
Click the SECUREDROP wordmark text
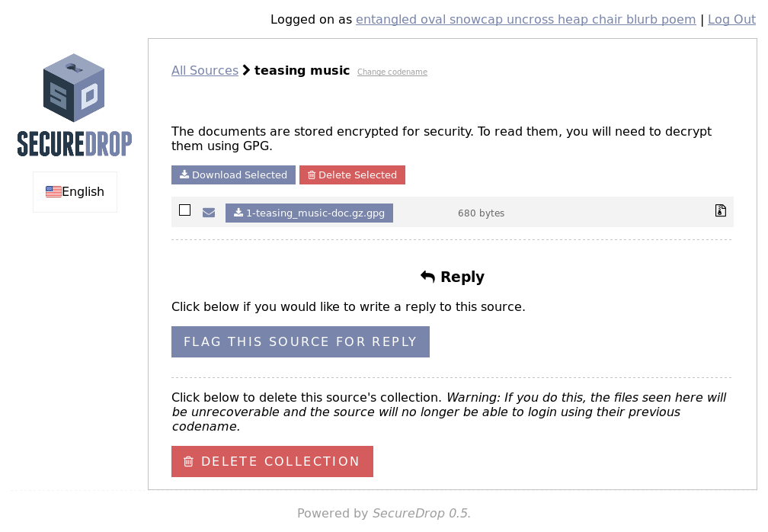(x=75, y=143)
